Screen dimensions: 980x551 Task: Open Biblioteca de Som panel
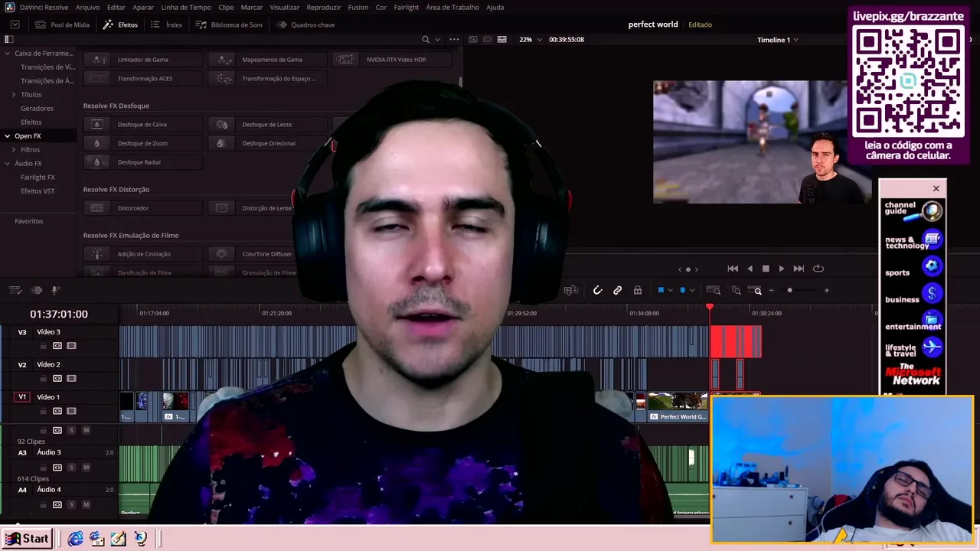pos(229,24)
